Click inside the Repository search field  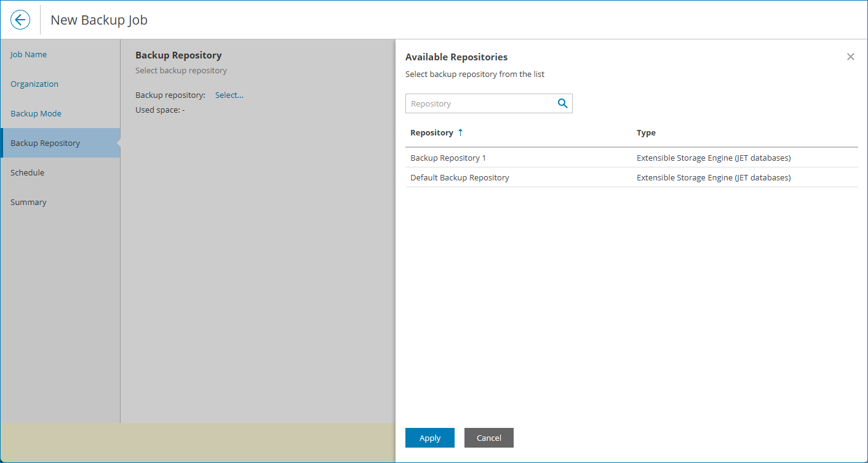pyautogui.click(x=480, y=103)
